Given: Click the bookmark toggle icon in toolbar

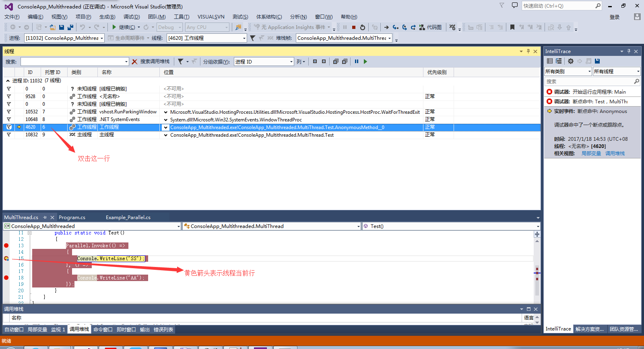Looking at the screenshot, I should point(512,27).
